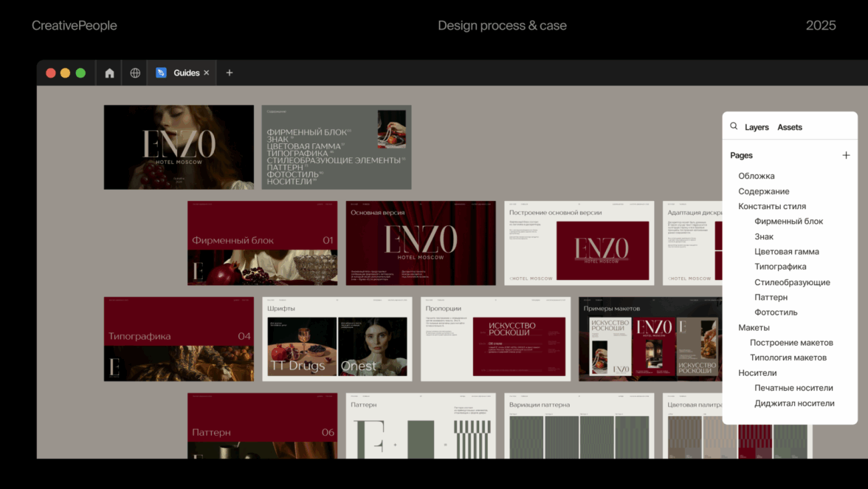This screenshot has height=489, width=868.
Task: Select the ENZO Hotel Moscow cover frame
Action: pyautogui.click(x=179, y=147)
